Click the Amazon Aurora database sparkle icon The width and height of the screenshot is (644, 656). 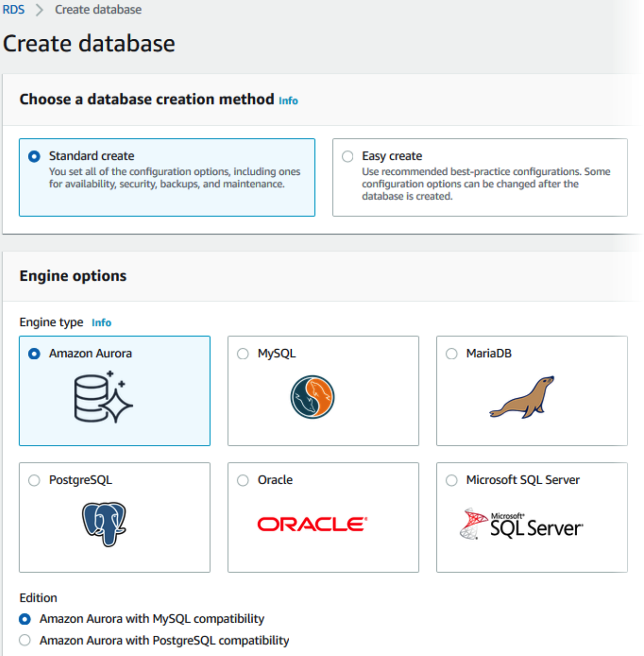[x=104, y=397]
